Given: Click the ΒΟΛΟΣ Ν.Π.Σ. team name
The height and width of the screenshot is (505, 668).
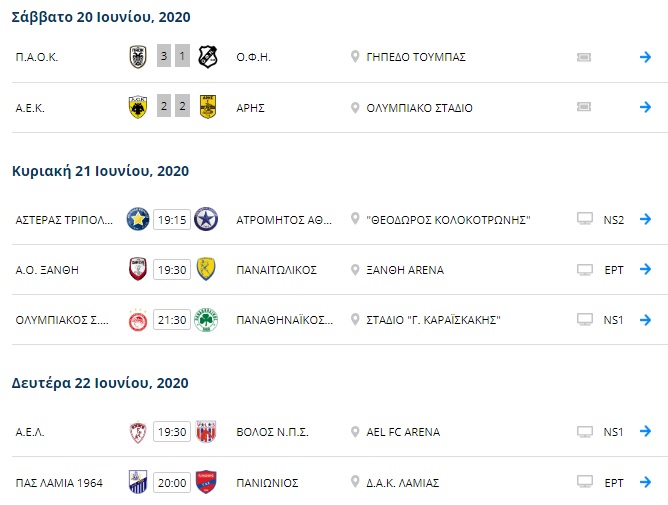Looking at the screenshot, I should 271,432.
